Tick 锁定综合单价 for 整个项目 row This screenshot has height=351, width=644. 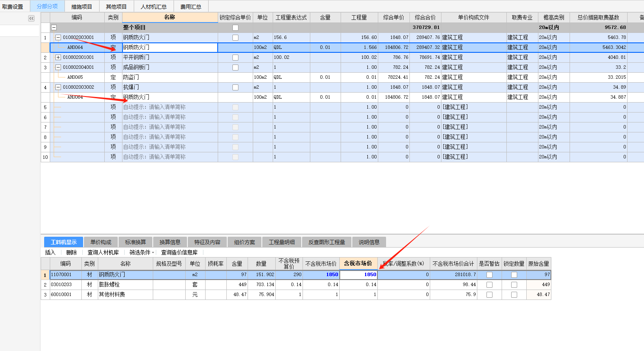235,28
